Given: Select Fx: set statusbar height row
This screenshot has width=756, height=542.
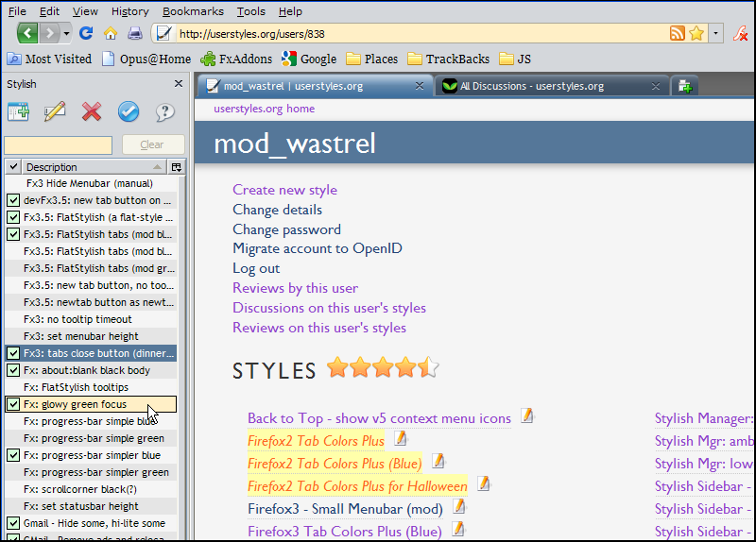Looking at the screenshot, I should [x=91, y=506].
